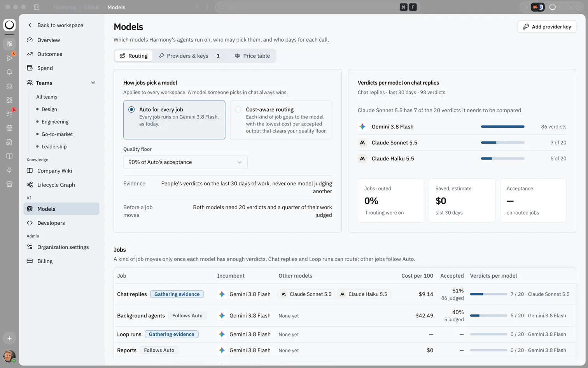Click the atom-shaped icon in the left rail
Viewport: 588px width, 368px height.
pos(9,100)
